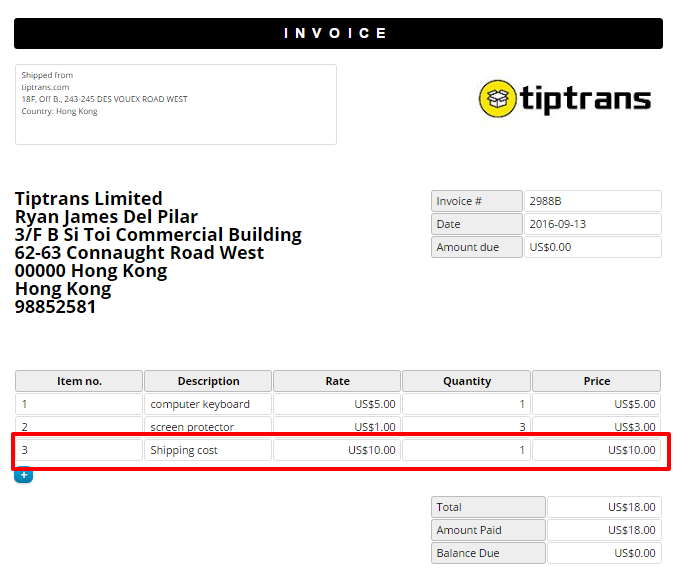Click the '00000 Hong Kong' line
679x583 pixels.
(x=91, y=271)
